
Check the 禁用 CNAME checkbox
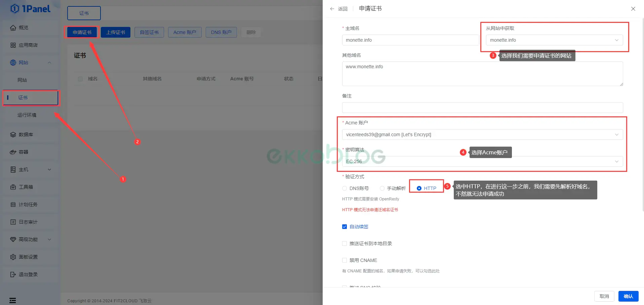[x=345, y=260]
